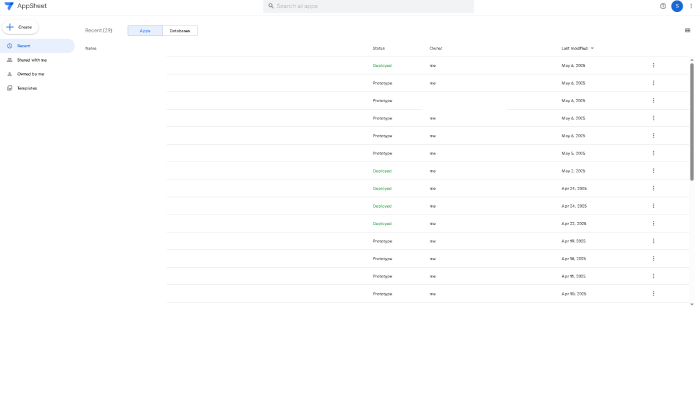
Task: Click the Recent (29) heading
Action: [99, 30]
